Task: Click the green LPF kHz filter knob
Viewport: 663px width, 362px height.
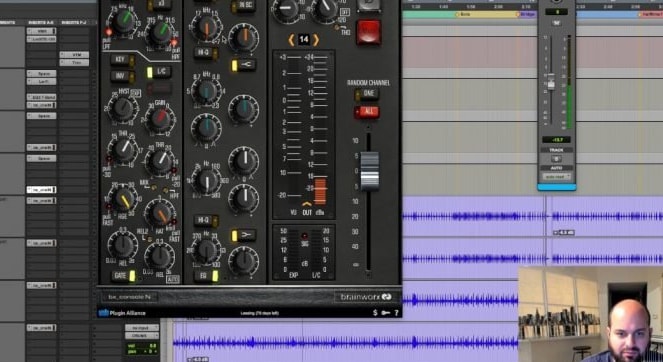Action: (123, 21)
